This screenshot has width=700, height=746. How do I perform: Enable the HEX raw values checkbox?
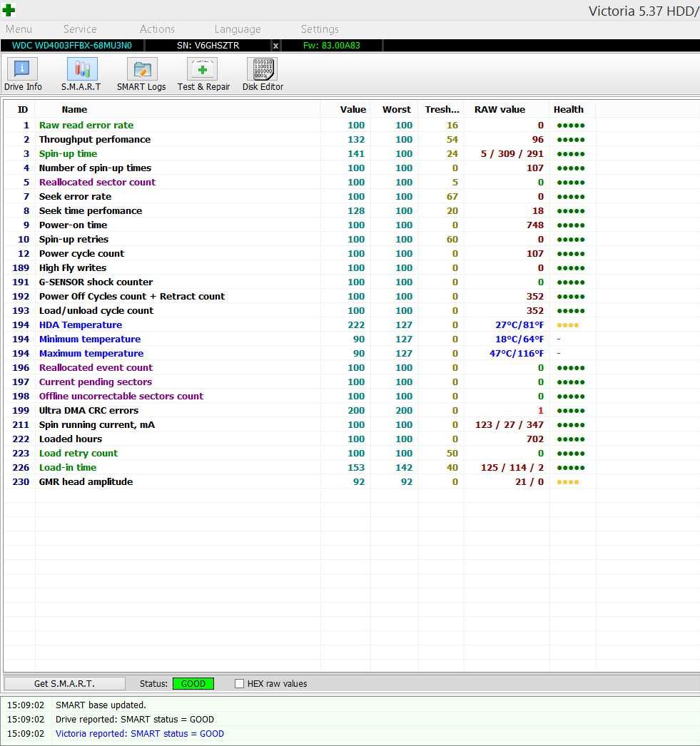[239, 684]
